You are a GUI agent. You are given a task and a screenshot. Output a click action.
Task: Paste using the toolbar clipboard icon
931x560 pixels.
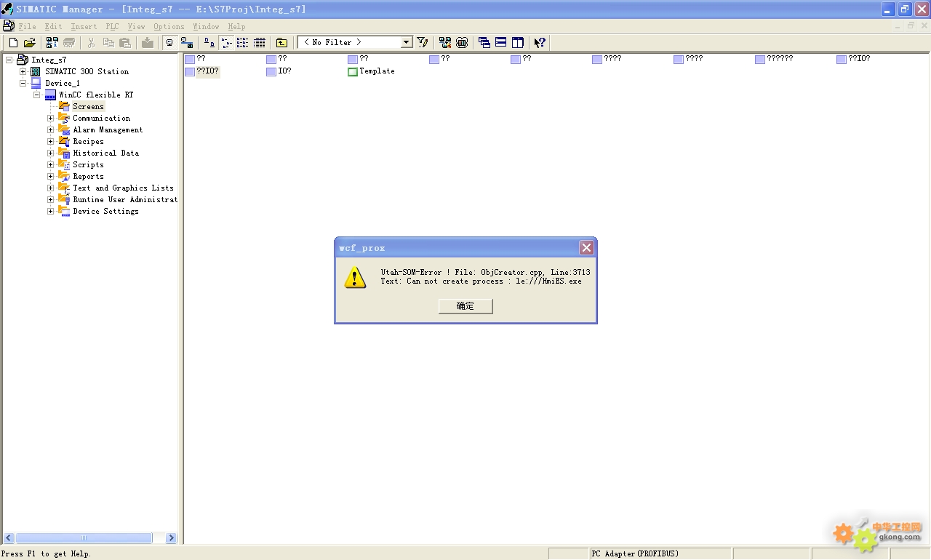click(x=124, y=43)
